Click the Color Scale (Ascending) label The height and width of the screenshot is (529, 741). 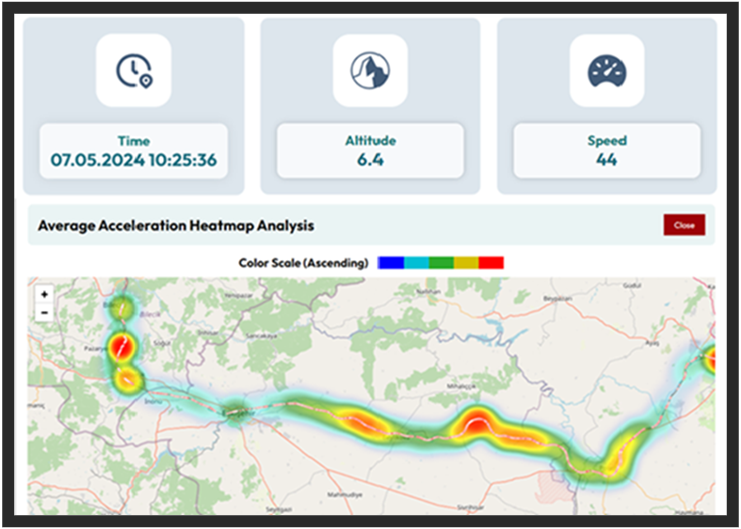[x=303, y=263]
